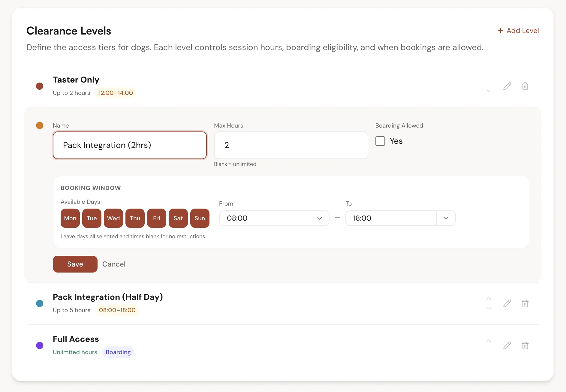
Task: Click the orange color dot beside Name
Action: point(40,125)
